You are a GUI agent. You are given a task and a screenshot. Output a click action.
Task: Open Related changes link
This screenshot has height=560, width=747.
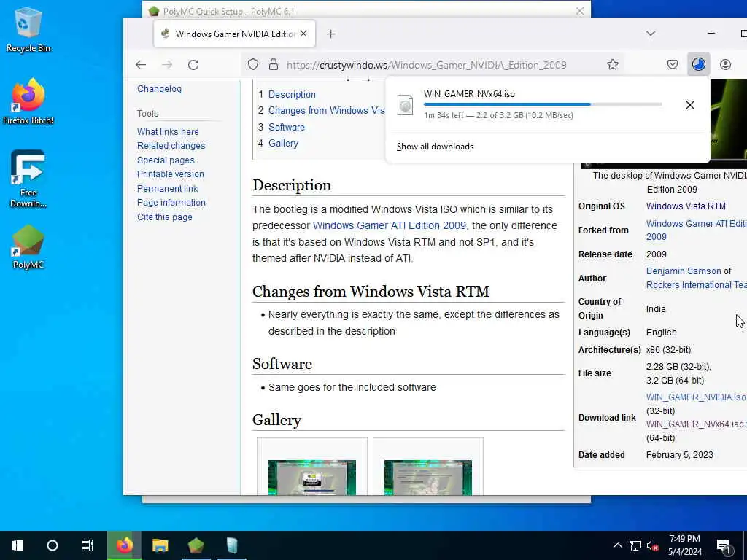(x=171, y=146)
